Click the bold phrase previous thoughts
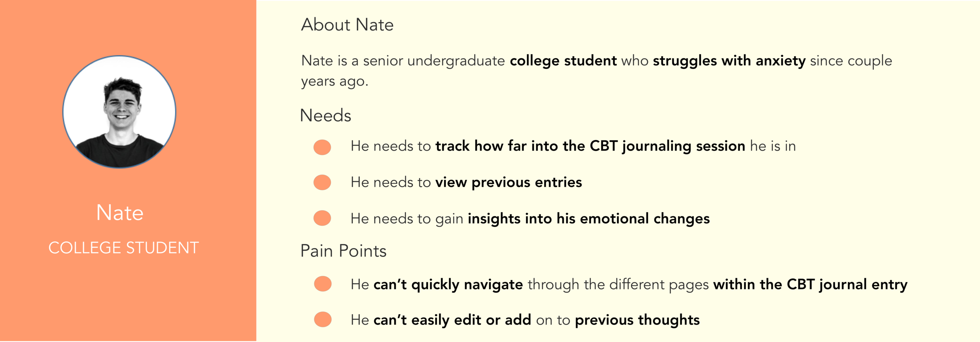This screenshot has height=342, width=980. pyautogui.click(x=637, y=320)
